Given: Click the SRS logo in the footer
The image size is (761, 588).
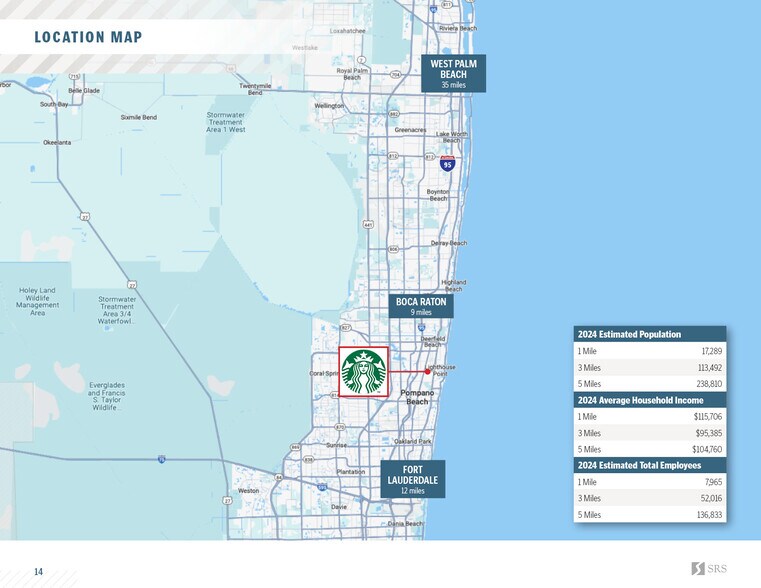Looking at the screenshot, I should coord(709,568).
